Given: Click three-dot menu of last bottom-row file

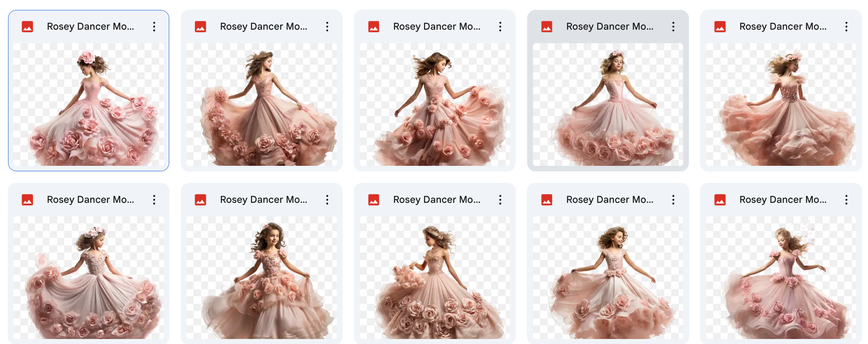Looking at the screenshot, I should [x=846, y=200].
